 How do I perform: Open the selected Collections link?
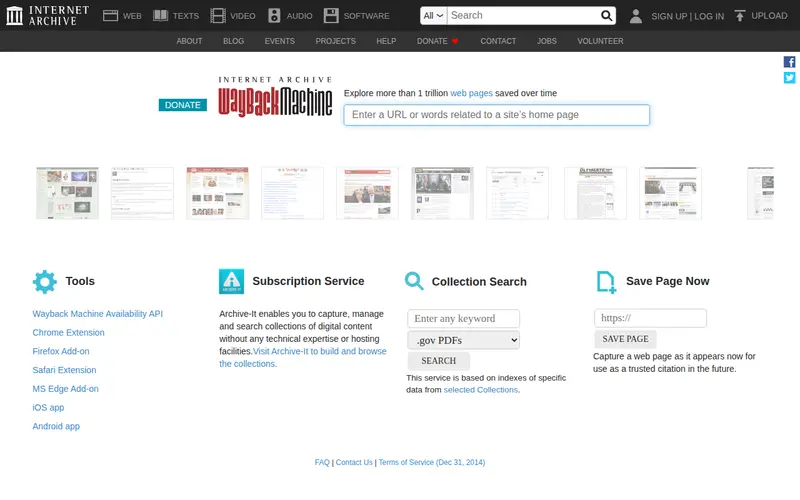point(481,390)
